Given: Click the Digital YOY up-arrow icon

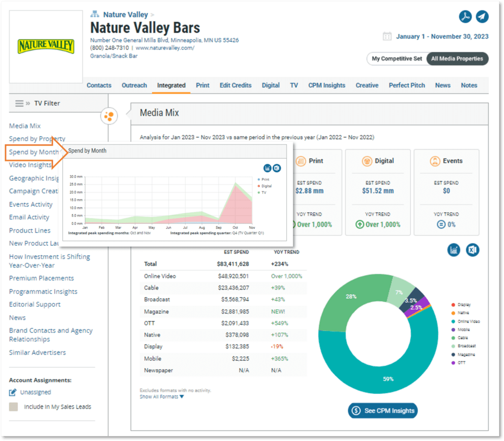Looking at the screenshot, I should click(x=360, y=224).
